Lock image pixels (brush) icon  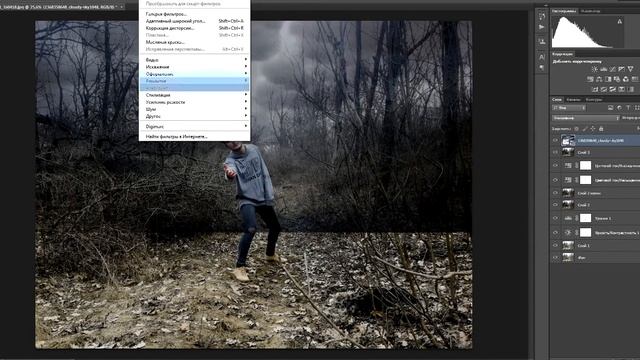pyautogui.click(x=584, y=129)
